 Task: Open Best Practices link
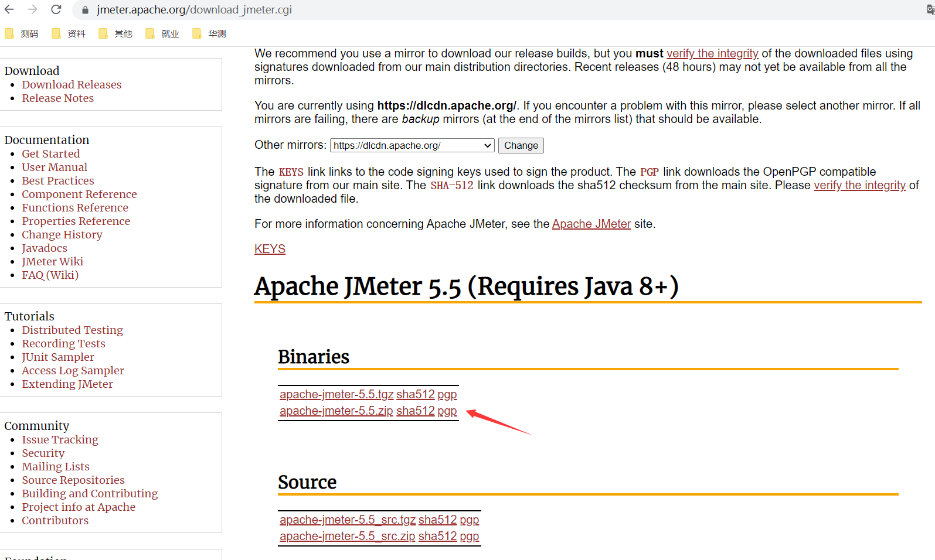click(x=57, y=180)
